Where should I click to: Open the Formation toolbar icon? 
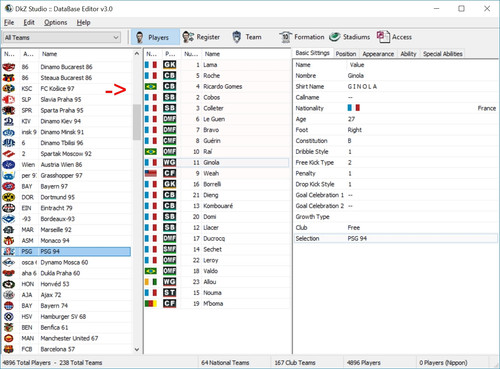[285, 37]
